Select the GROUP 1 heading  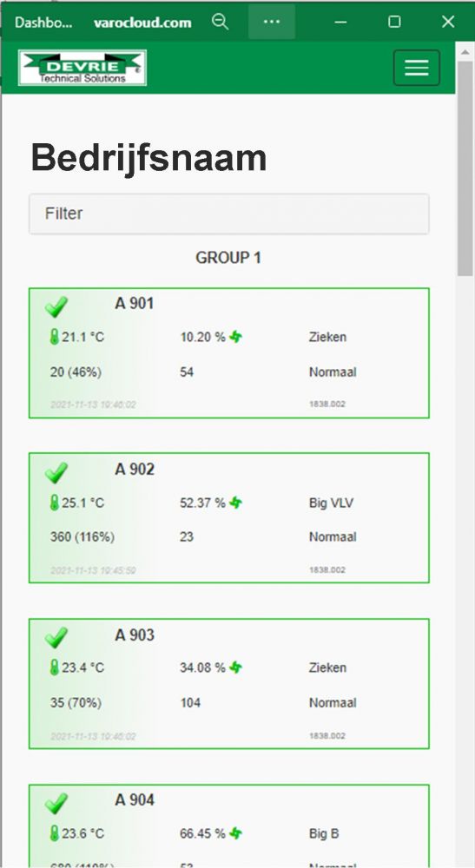point(228,258)
